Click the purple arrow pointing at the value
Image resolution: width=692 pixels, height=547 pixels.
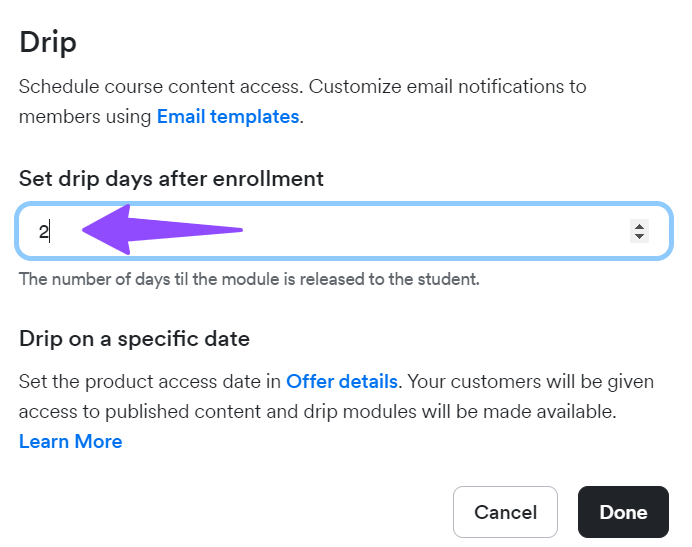point(162,230)
